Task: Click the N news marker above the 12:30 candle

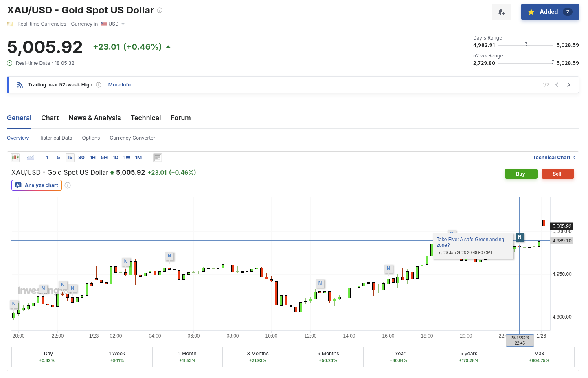Action: 320,283
